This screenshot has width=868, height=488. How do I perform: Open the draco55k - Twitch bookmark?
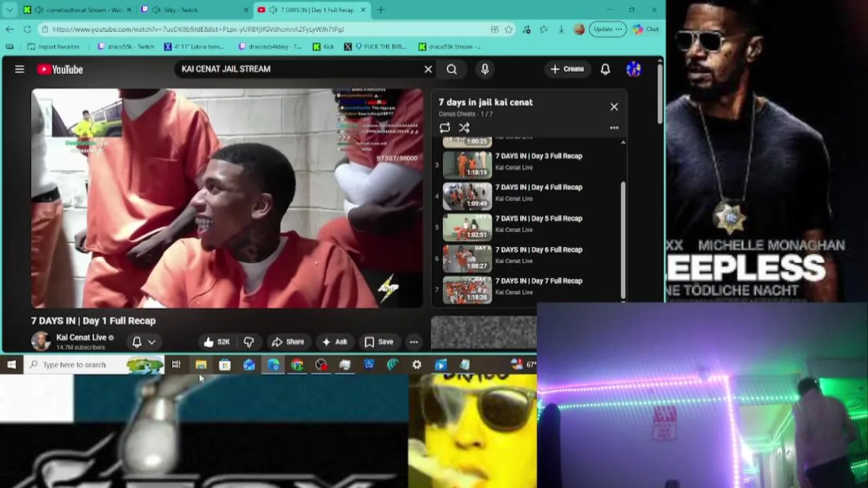[x=126, y=47]
